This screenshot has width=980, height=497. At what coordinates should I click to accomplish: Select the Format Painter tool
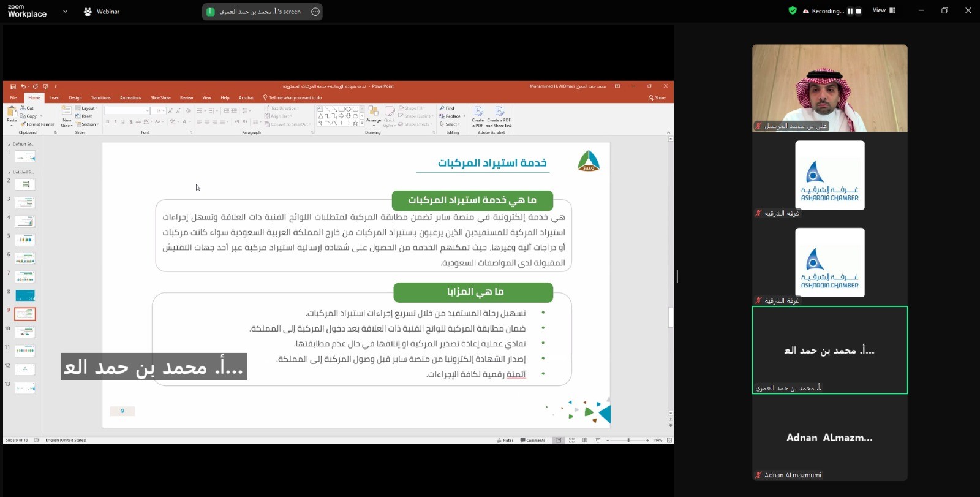click(x=37, y=124)
